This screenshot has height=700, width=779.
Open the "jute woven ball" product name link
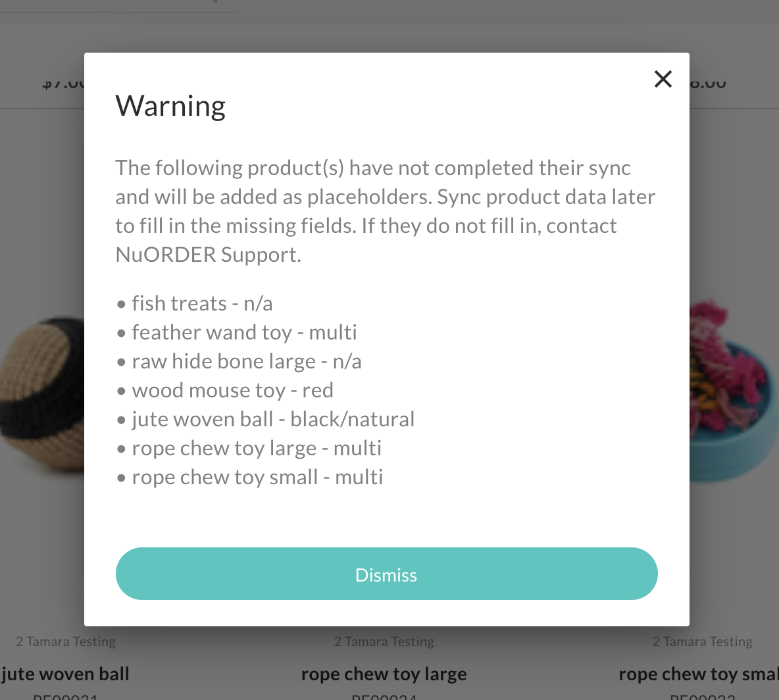pyautogui.click(x=65, y=674)
